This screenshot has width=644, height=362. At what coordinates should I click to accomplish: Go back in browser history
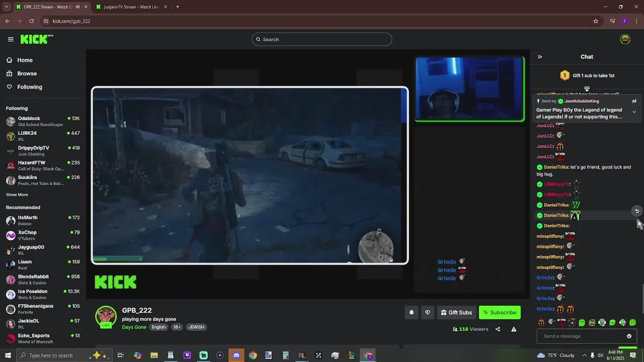point(8,21)
